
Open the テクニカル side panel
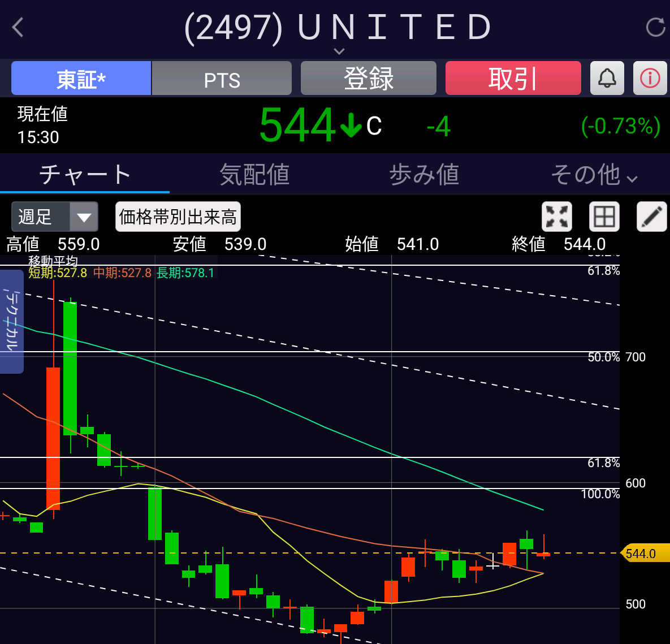[12, 321]
